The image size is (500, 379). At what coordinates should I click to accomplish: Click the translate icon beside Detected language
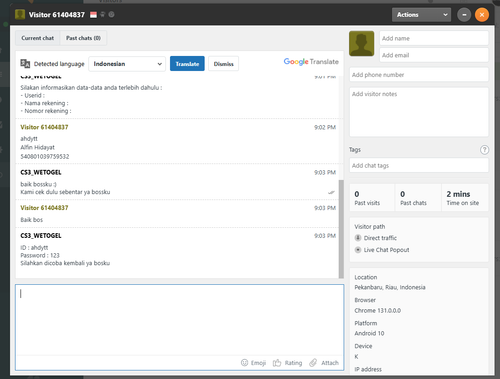coord(25,63)
